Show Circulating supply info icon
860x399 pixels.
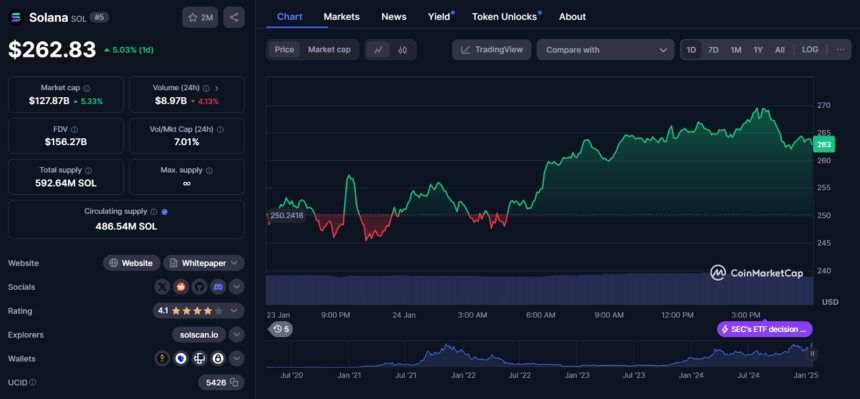pos(154,212)
